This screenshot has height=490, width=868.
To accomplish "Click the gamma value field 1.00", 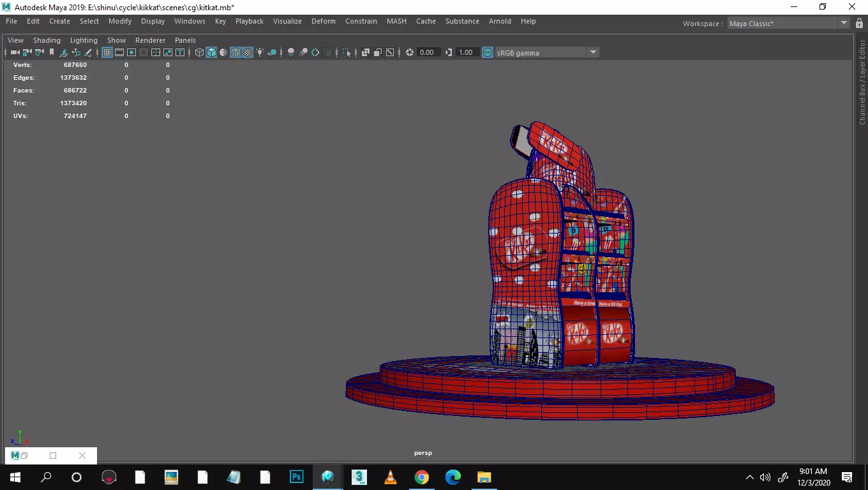I will pyautogui.click(x=467, y=52).
